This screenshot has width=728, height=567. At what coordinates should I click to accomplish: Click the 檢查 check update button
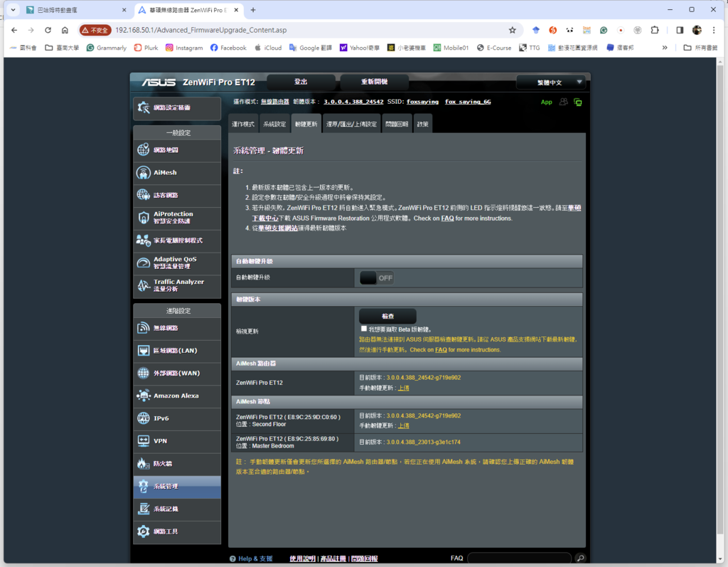coord(387,316)
